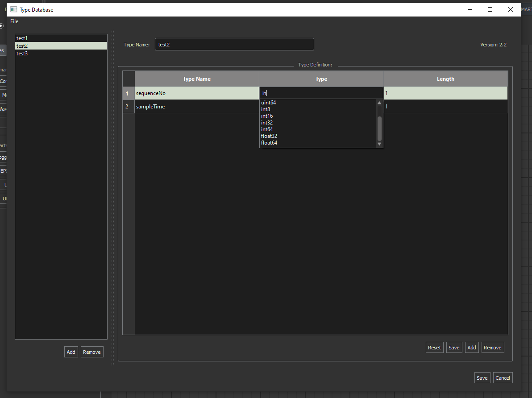Viewport: 532px width, 398px height.
Task: Click the Type cell editor containing "in"
Action: [321, 93]
